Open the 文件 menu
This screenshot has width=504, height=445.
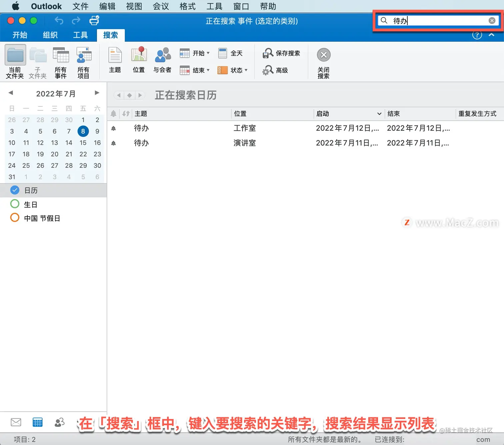(x=80, y=6)
